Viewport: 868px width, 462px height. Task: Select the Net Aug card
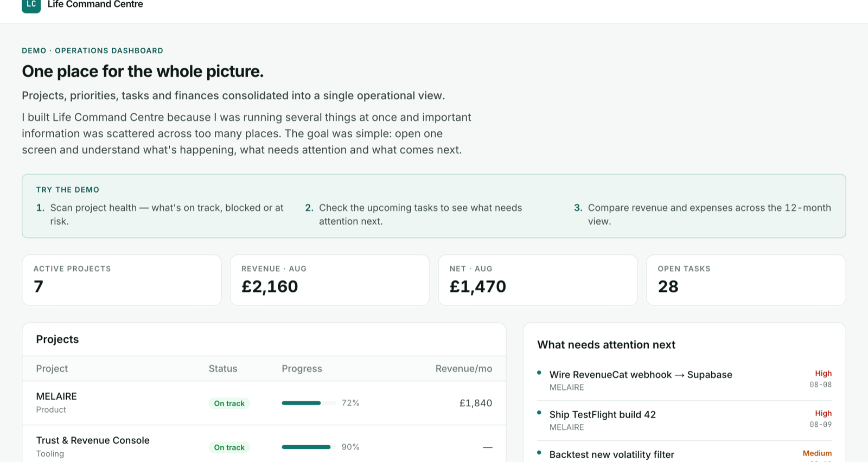[538, 280]
